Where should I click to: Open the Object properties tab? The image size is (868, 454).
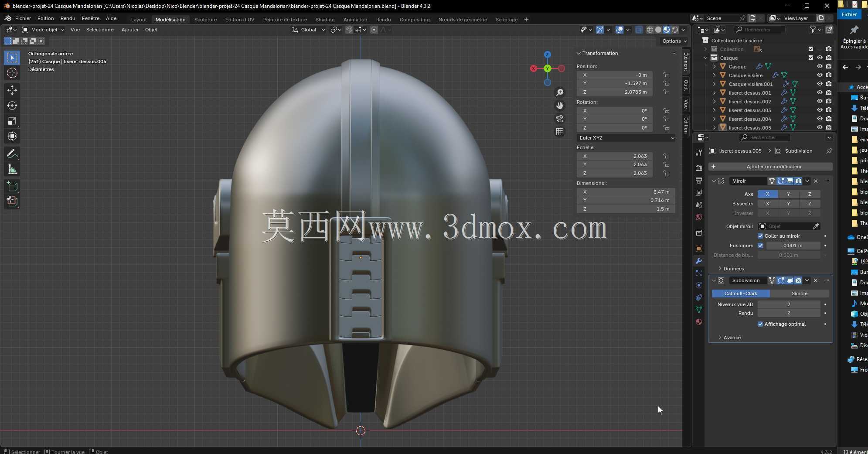(x=699, y=249)
